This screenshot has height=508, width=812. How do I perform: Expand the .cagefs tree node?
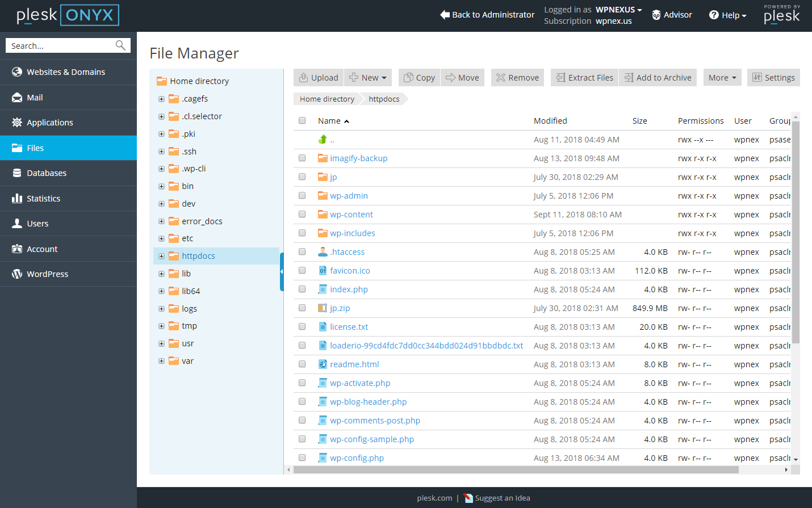coord(161,99)
